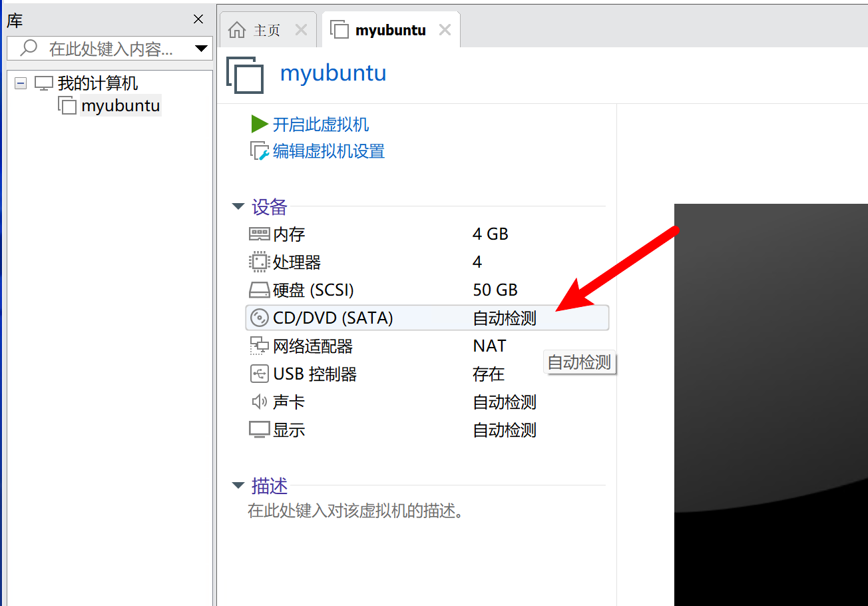Click the NAT network value

(489, 346)
